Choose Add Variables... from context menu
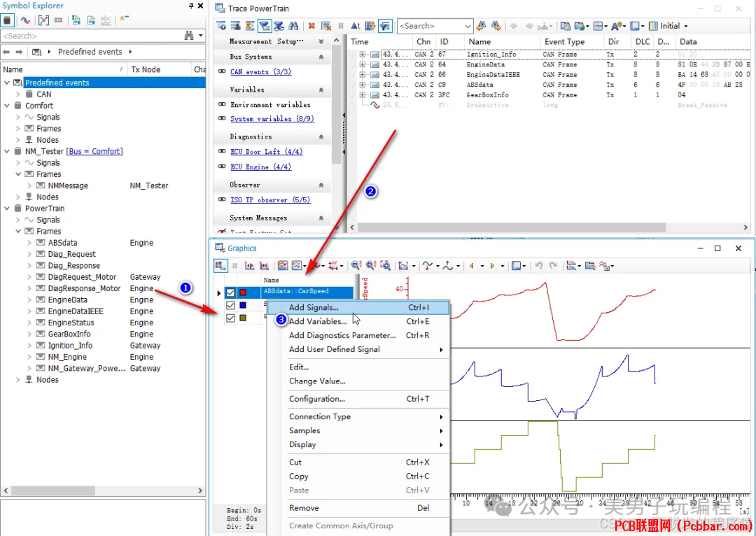The image size is (756, 536). click(358, 321)
